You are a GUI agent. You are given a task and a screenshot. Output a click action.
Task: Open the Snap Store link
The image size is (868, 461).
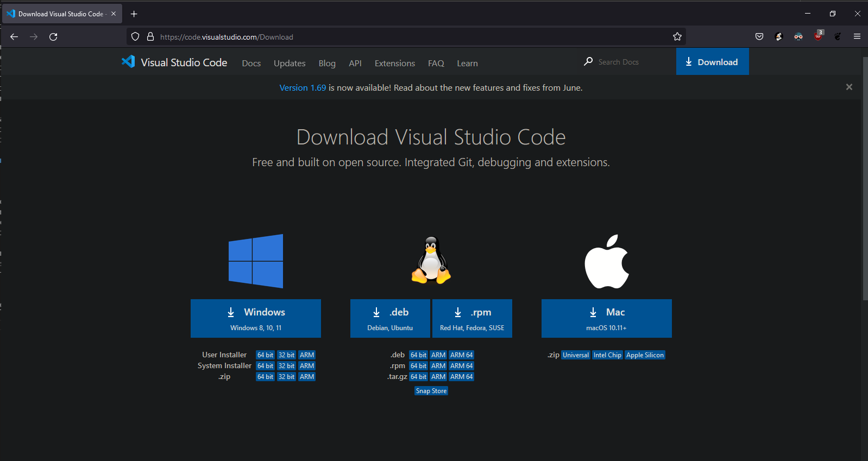pyautogui.click(x=431, y=391)
